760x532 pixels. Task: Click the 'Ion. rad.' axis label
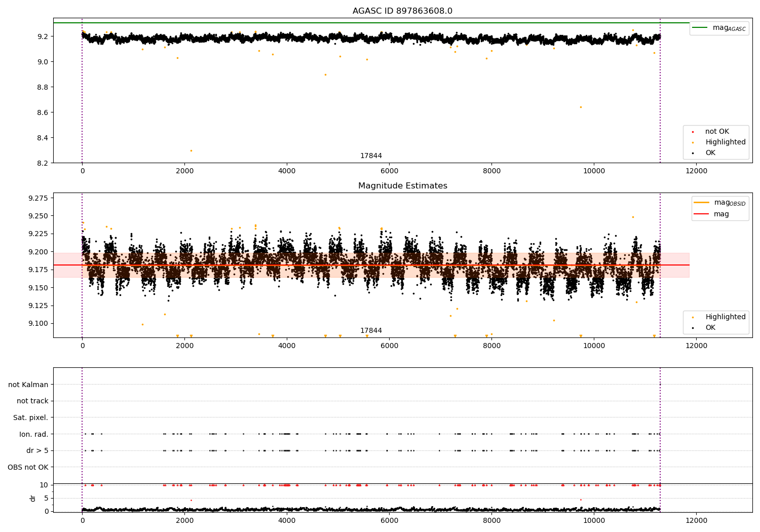click(34, 434)
